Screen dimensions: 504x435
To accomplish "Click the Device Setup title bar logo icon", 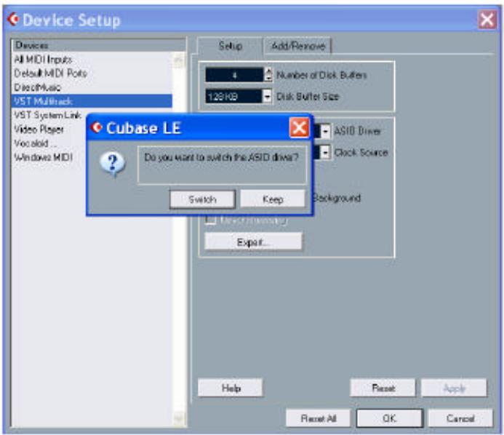I will [14, 19].
